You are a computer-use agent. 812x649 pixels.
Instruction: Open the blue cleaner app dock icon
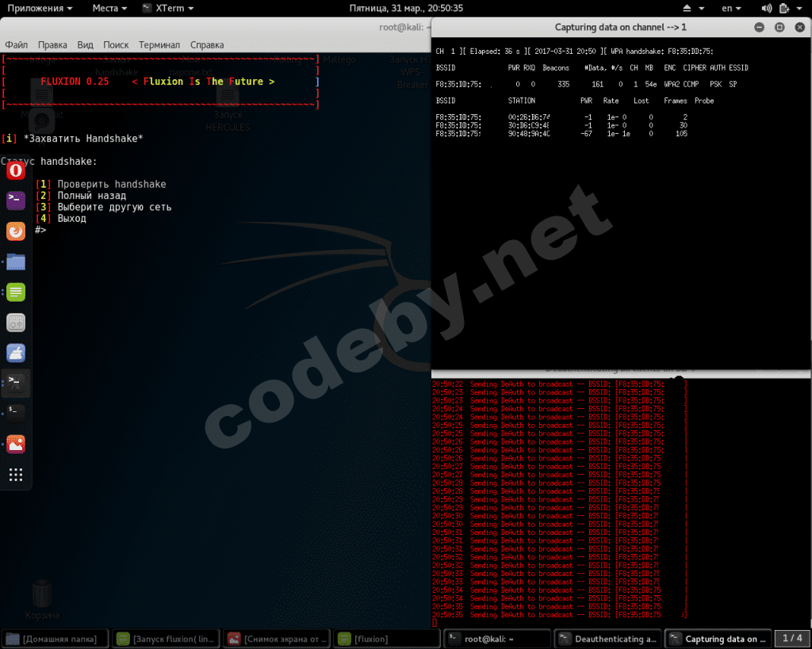pos(16,353)
